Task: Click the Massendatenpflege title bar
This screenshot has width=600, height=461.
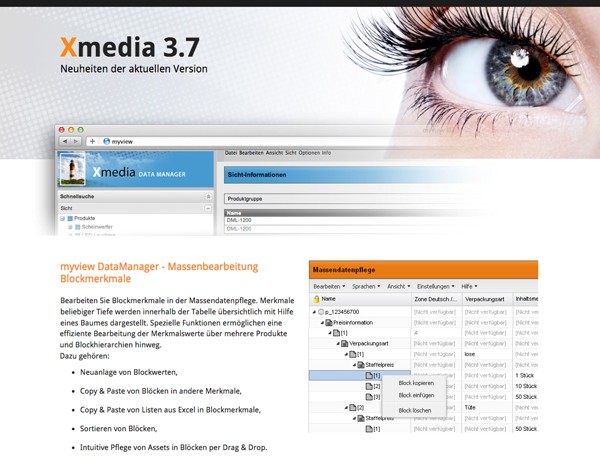Action: click(423, 270)
